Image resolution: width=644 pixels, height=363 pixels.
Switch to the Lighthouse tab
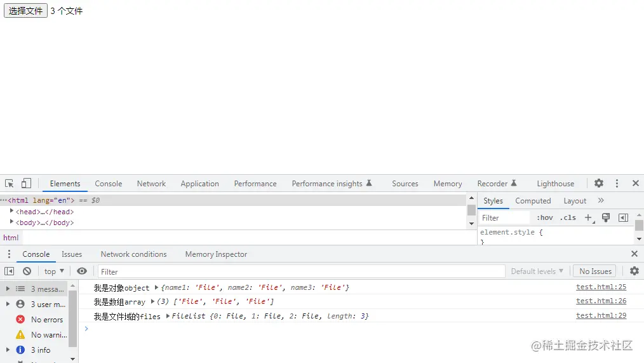[555, 184]
